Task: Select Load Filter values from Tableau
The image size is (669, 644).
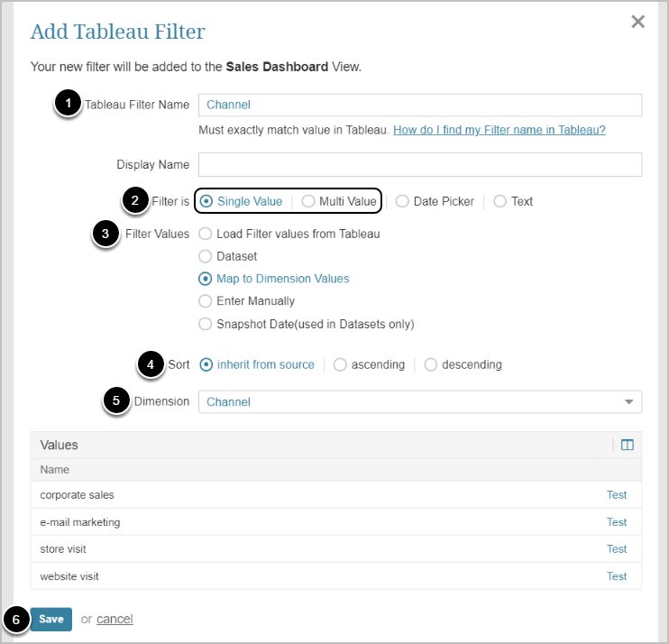Action: coord(205,234)
